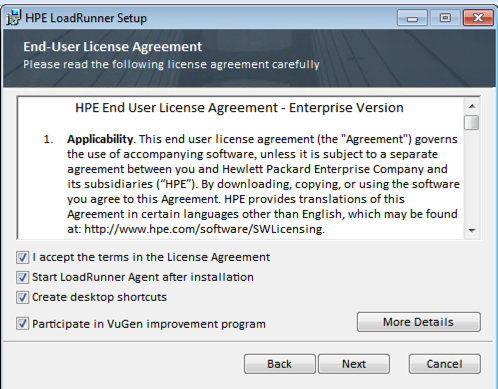
Task: Open More Details about improvement program
Action: tap(419, 322)
